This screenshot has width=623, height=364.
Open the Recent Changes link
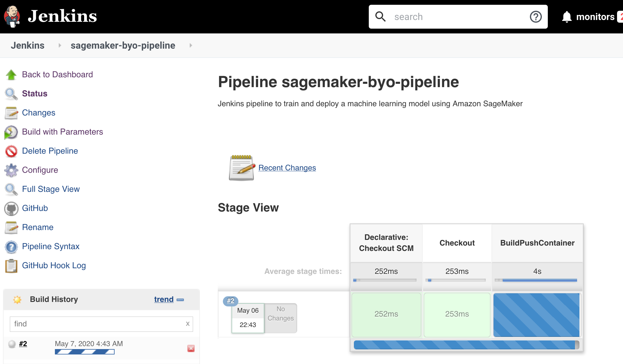[287, 168]
